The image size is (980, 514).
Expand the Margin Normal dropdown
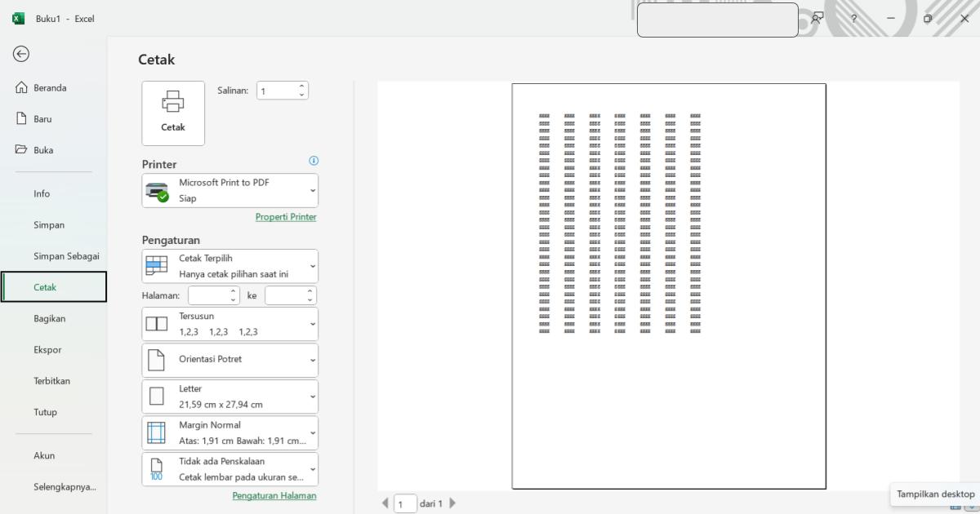[x=230, y=432]
